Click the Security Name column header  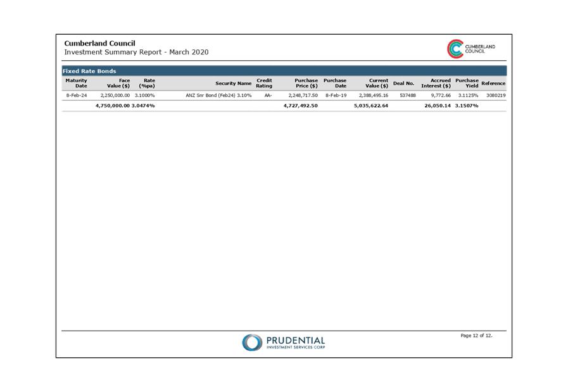point(233,84)
